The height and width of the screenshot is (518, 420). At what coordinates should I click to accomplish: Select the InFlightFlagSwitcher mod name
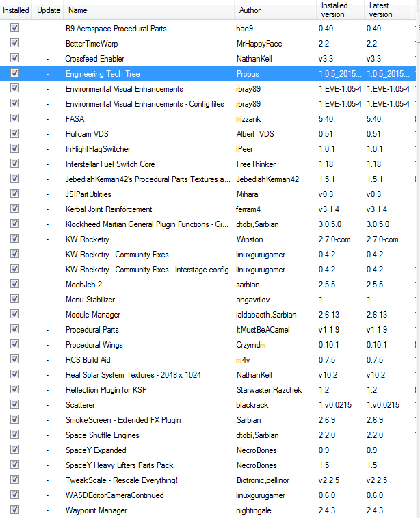pos(98,149)
